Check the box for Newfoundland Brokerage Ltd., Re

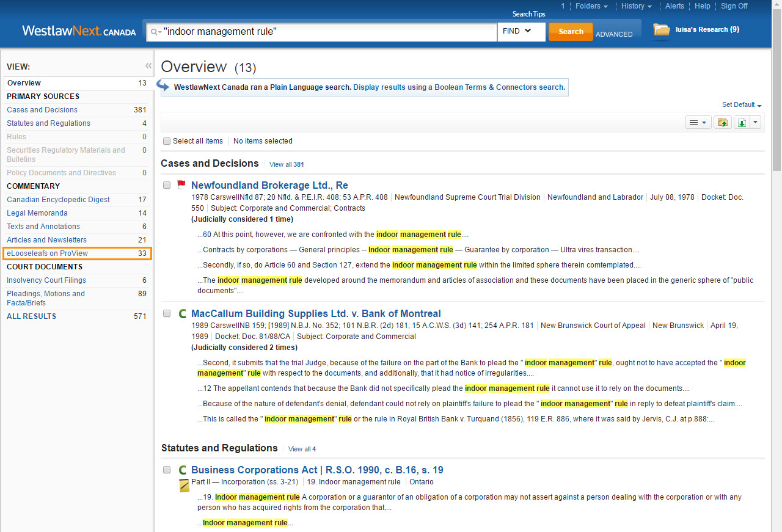click(167, 185)
